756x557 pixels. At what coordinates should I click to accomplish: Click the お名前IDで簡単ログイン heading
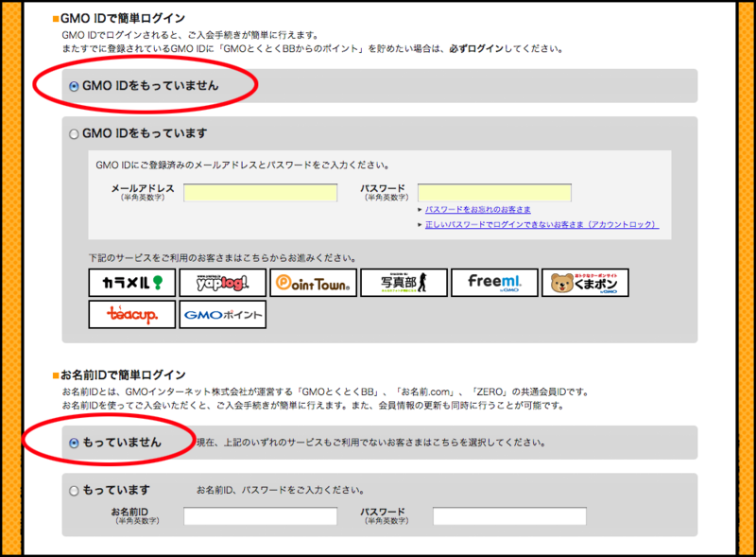(123, 375)
